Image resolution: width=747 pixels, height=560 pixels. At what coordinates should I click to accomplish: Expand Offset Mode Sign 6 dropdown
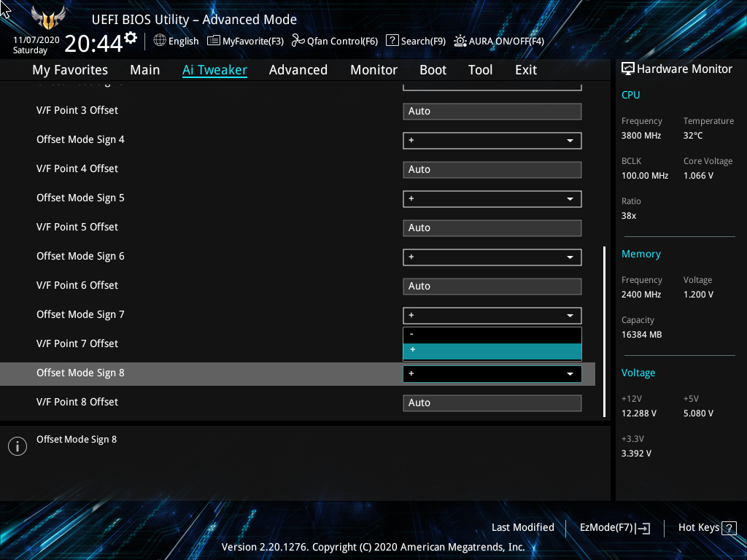pos(492,257)
